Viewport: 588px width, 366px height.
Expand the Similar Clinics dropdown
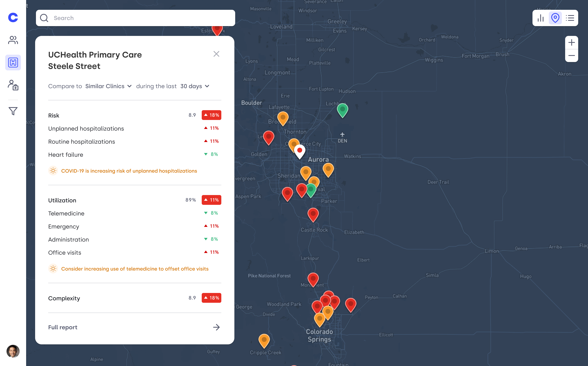click(x=108, y=86)
